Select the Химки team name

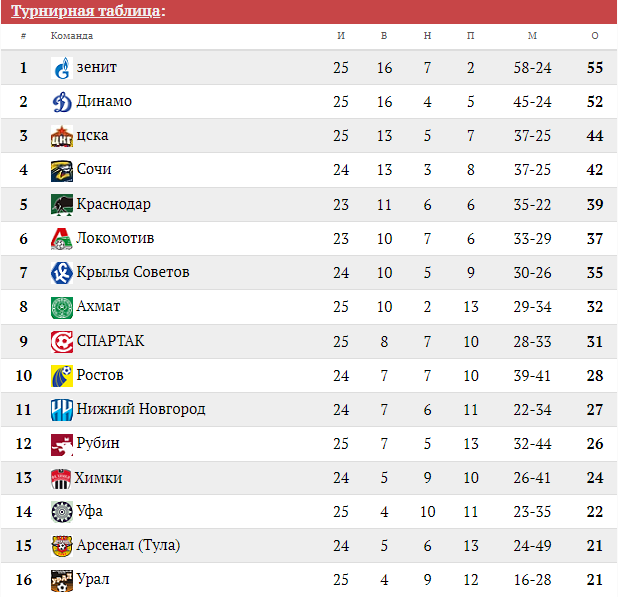(x=99, y=478)
